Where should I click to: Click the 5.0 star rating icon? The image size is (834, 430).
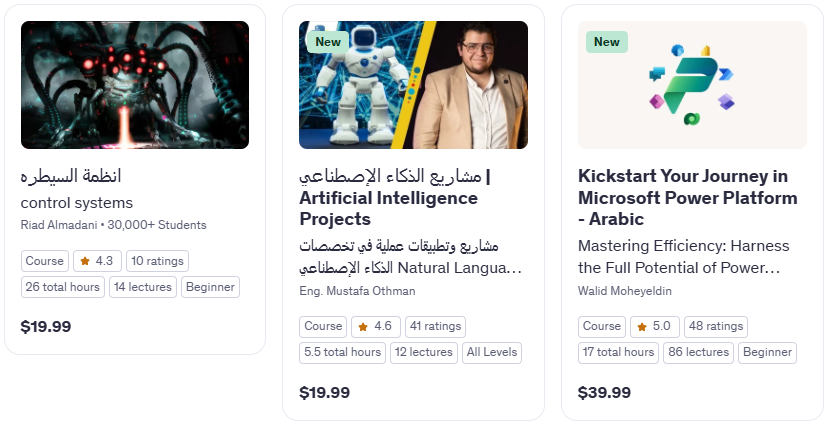tap(642, 326)
